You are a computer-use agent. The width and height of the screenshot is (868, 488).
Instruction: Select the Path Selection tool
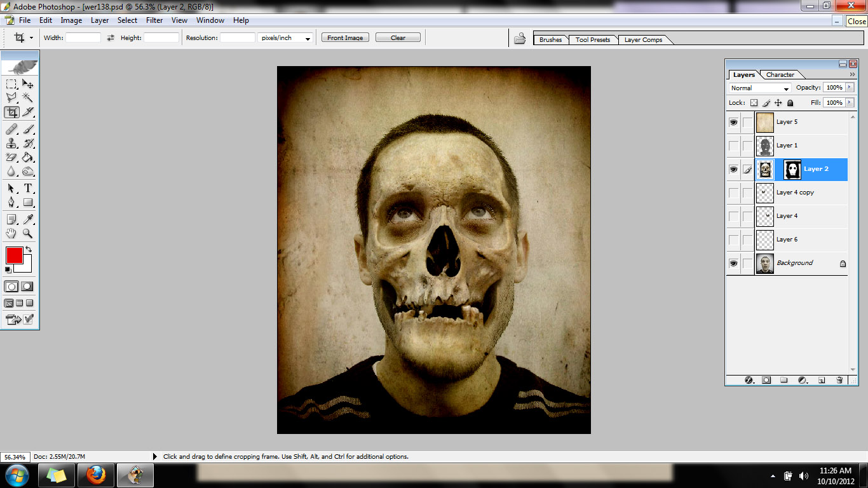point(11,188)
